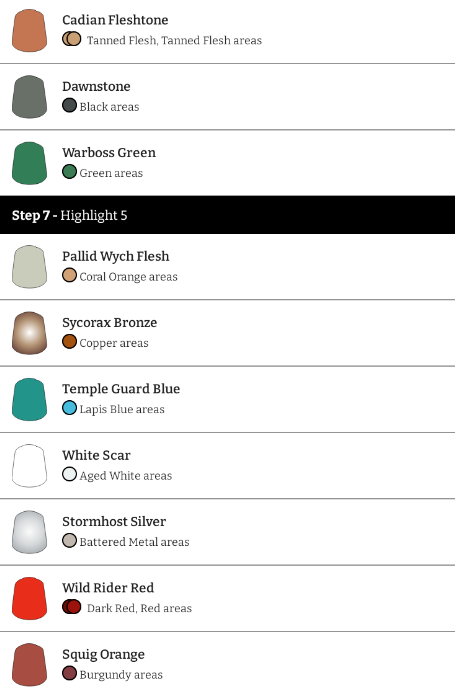Select the Dawnstone paint pot icon
Image resolution: width=455 pixels, height=695 pixels.
[x=29, y=97]
